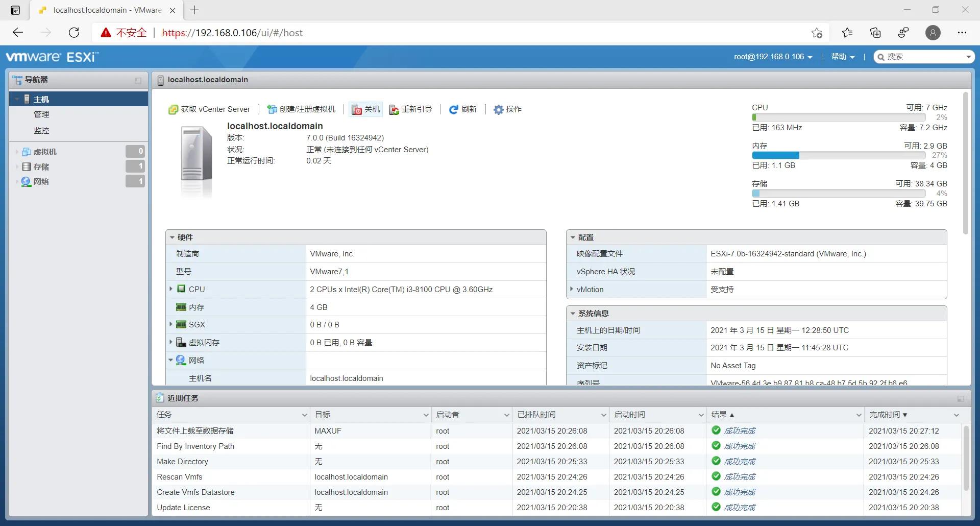Open the browser favorites list icon
Image resolution: width=980 pixels, height=526 pixels.
(x=847, y=33)
